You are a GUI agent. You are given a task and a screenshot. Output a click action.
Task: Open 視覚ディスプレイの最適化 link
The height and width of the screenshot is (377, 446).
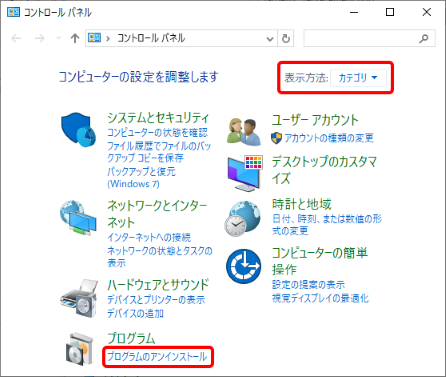(320, 298)
